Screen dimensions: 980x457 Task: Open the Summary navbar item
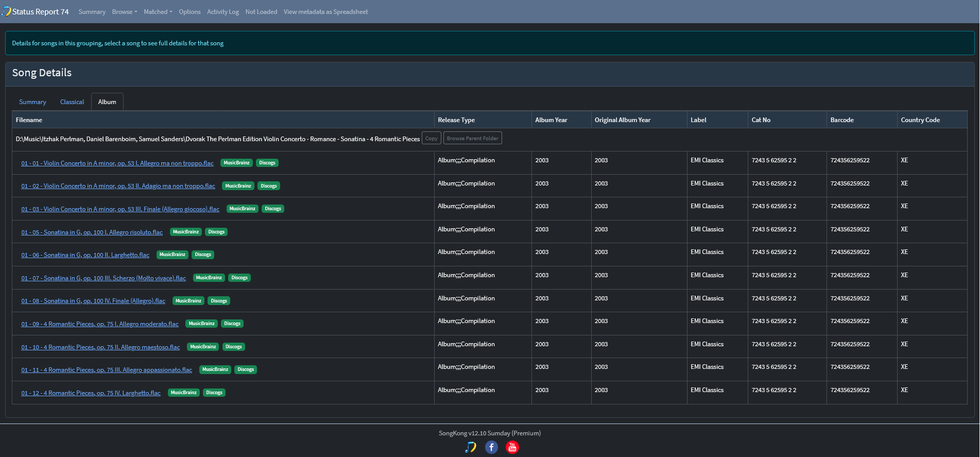pyautogui.click(x=92, y=12)
